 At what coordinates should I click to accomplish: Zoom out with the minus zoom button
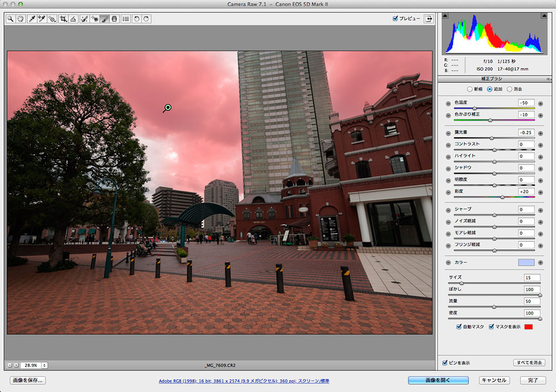coord(9,365)
